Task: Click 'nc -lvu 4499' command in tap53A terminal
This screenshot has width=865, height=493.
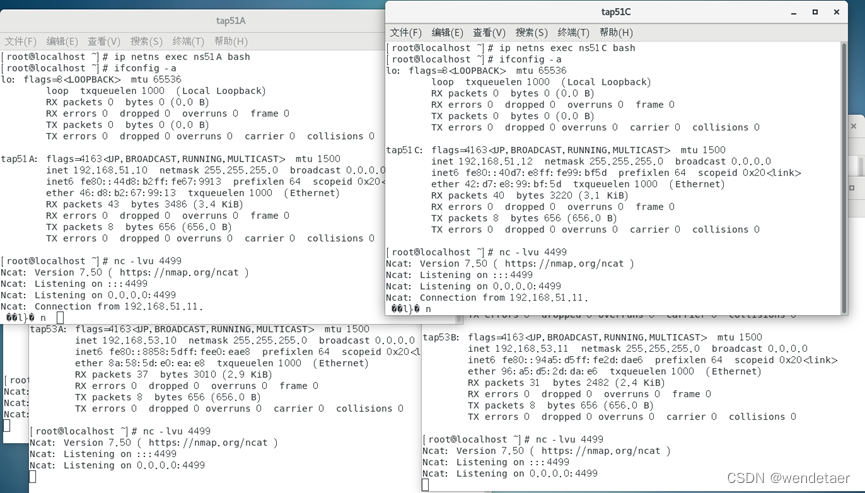Action: point(177,431)
